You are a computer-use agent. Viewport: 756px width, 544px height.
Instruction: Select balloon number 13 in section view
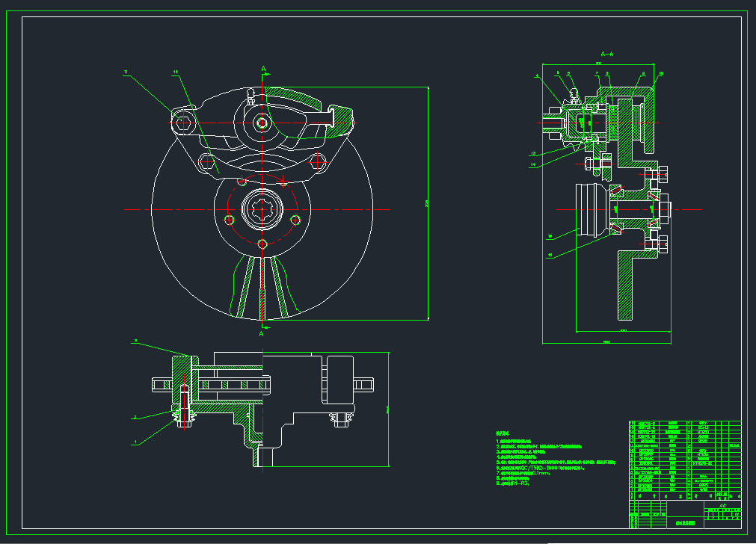point(533,154)
